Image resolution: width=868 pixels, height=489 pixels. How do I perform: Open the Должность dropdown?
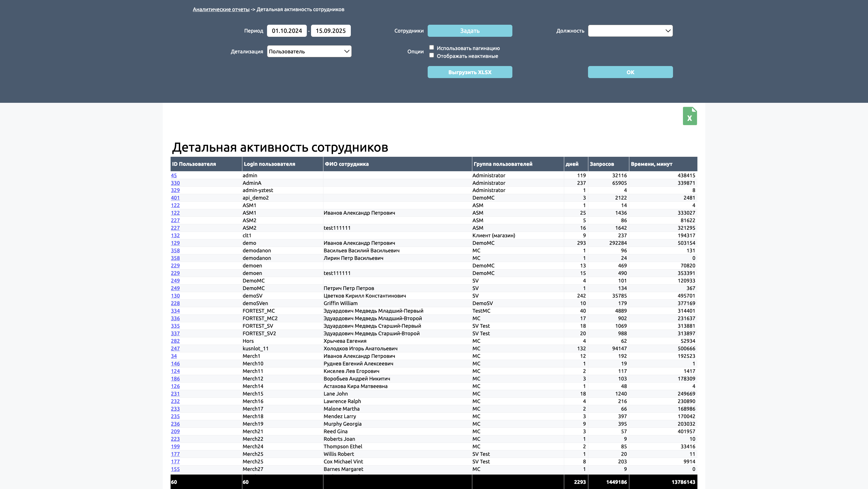[630, 31]
